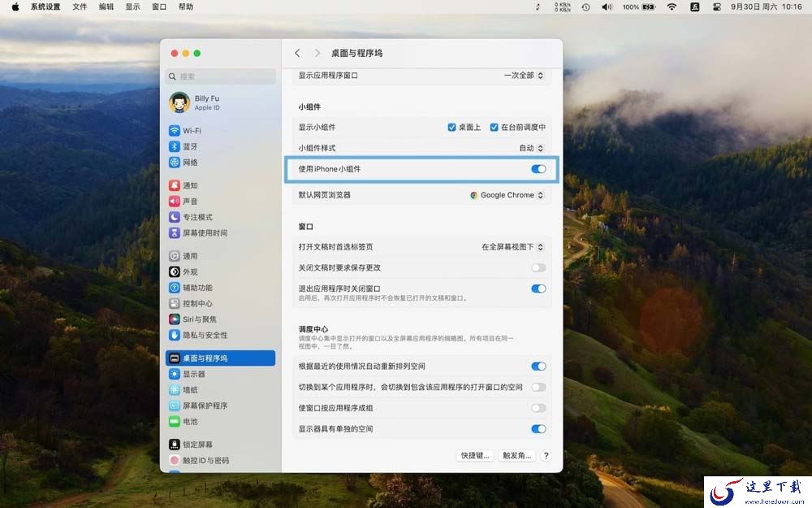This screenshot has width=812, height=508.
Task: Select the 通知 notifications icon
Action: click(x=175, y=185)
